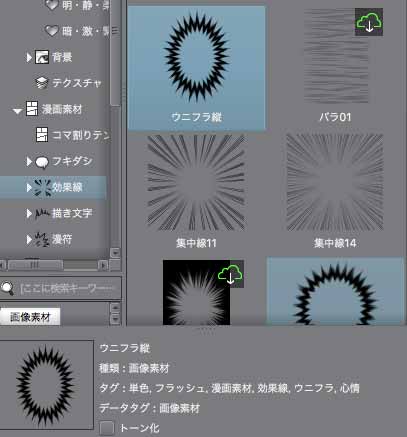Expand the 効果線 folder
The image size is (407, 437).
coord(29,188)
